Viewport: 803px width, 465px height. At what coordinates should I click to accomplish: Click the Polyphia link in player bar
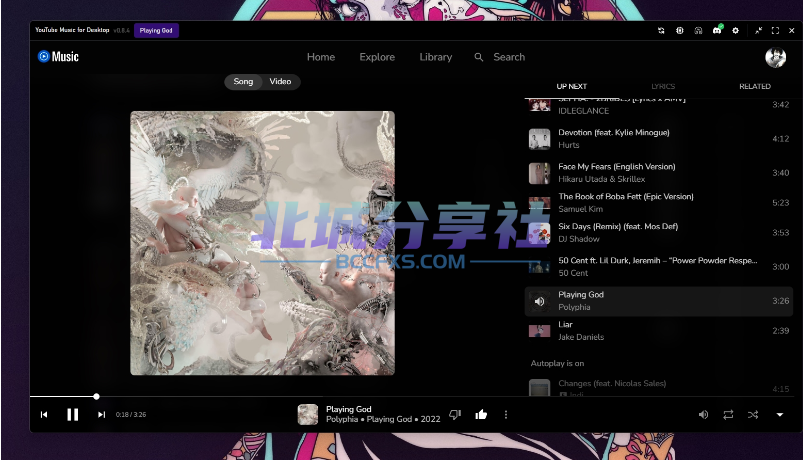click(342, 419)
